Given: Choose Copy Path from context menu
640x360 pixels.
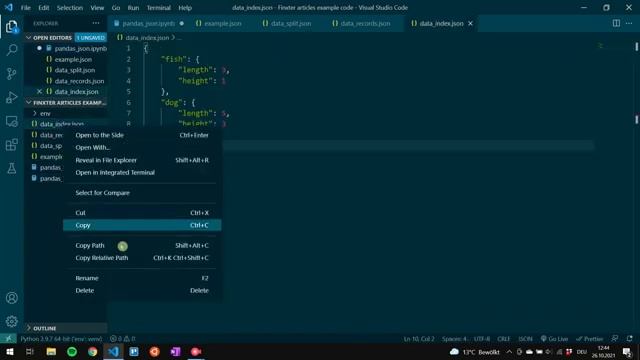Looking at the screenshot, I should tap(142, 245).
